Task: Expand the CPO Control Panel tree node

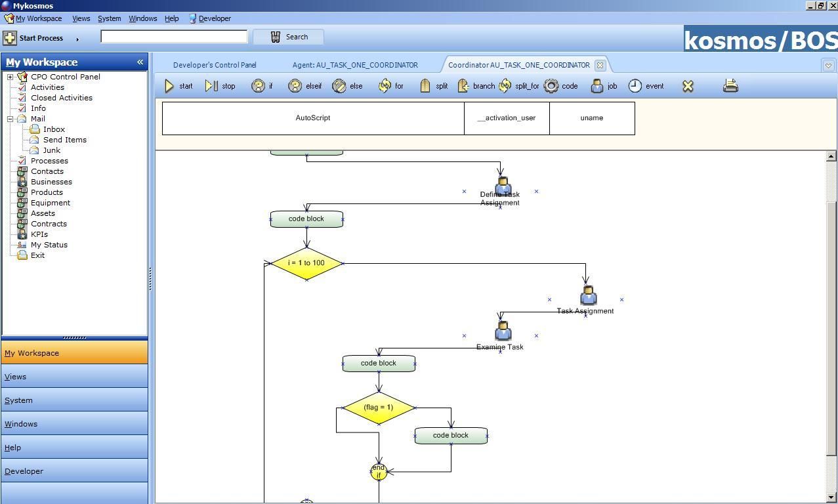Action: (10, 77)
